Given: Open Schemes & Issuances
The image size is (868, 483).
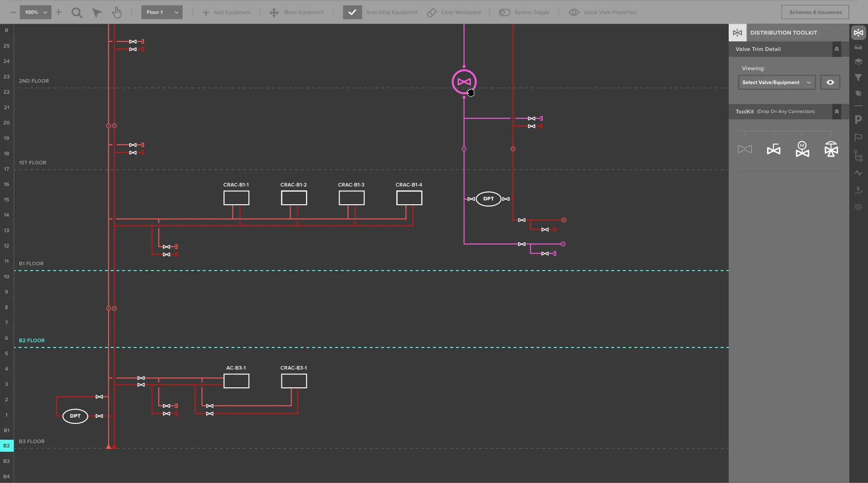Looking at the screenshot, I should pos(815,12).
